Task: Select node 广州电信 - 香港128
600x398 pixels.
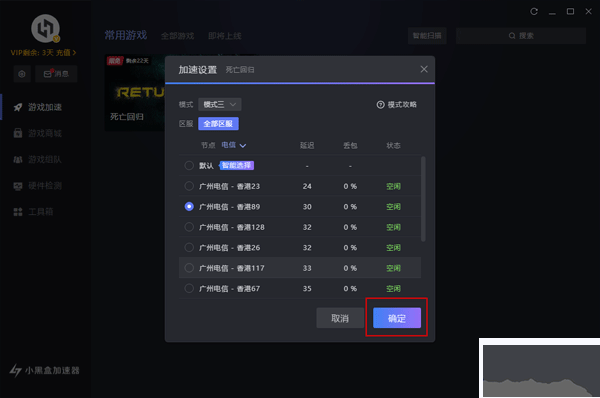Action: click(300, 227)
